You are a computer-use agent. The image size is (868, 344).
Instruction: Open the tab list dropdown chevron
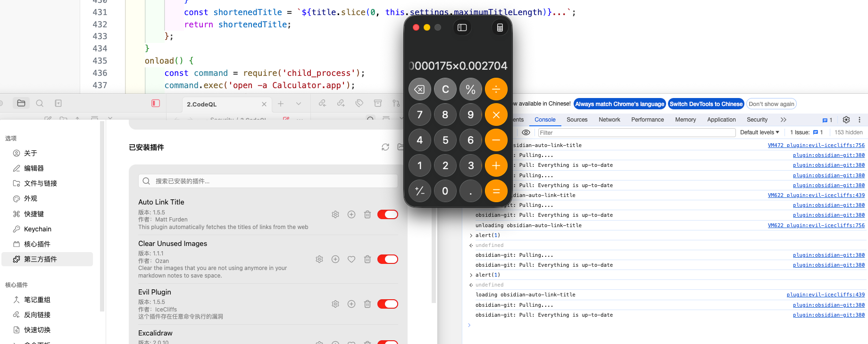(x=299, y=104)
